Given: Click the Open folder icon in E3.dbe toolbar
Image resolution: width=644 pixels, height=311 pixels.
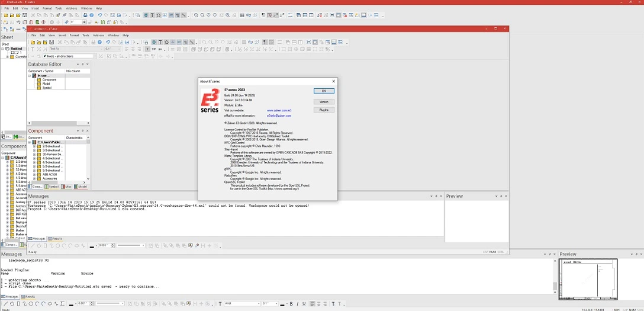Looking at the screenshot, I should pos(38,42).
